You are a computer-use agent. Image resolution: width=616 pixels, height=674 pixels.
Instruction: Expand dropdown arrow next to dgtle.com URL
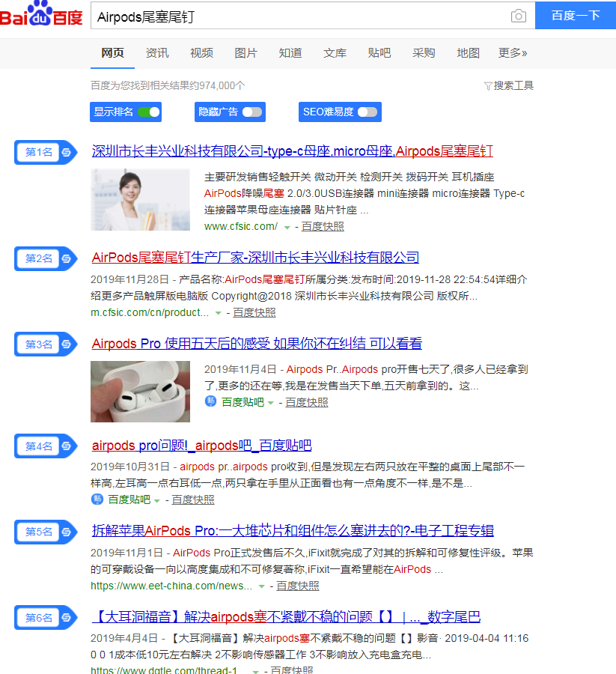[x=255, y=671]
